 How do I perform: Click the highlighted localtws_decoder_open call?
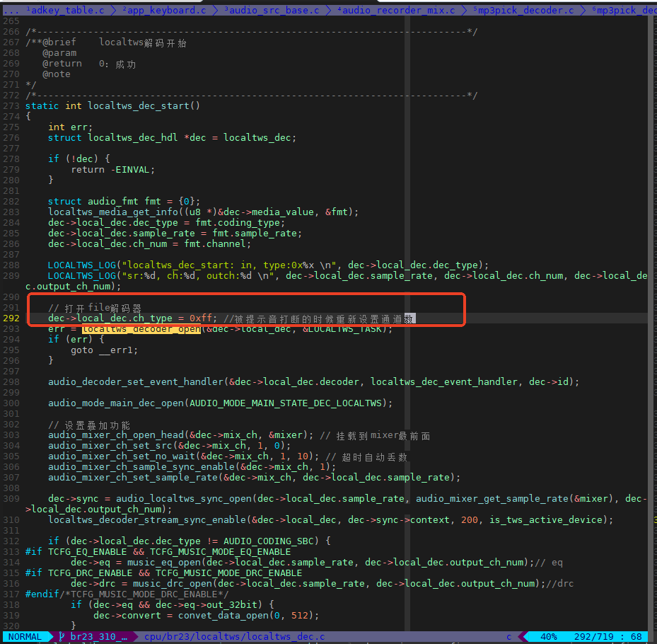[x=141, y=328]
